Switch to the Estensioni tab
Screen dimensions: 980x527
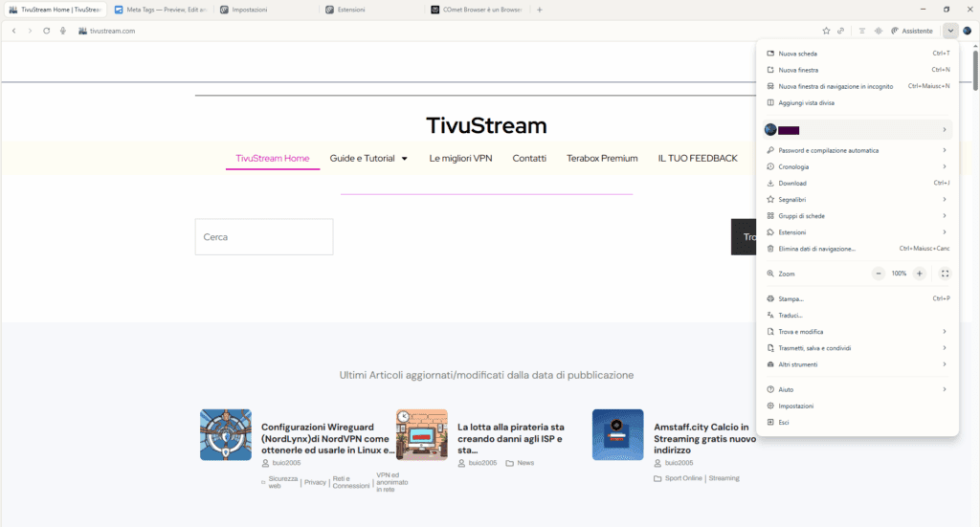pyautogui.click(x=371, y=10)
